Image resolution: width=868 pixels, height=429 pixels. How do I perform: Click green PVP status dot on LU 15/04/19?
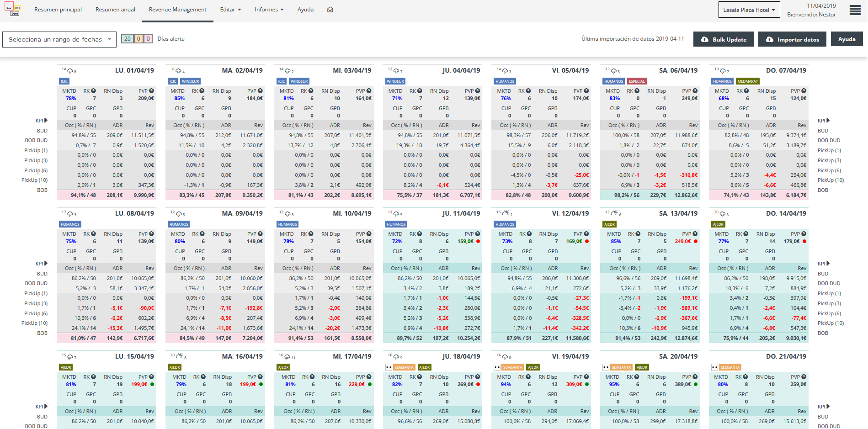point(152,384)
